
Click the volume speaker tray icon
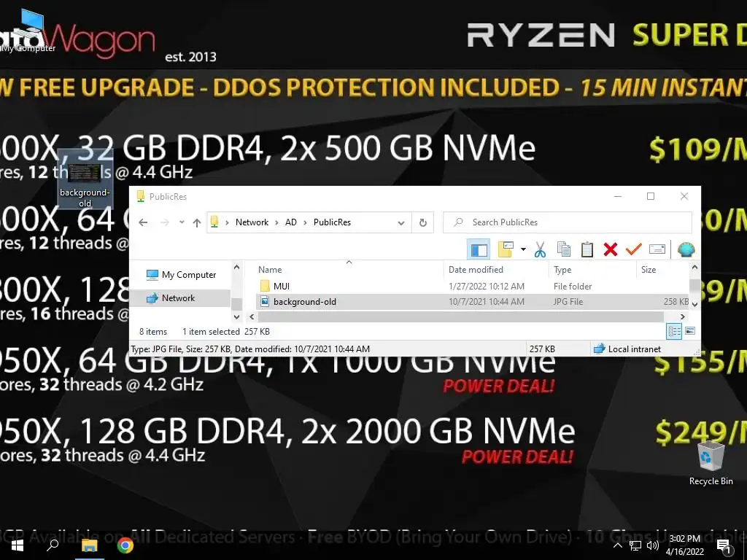(653, 545)
